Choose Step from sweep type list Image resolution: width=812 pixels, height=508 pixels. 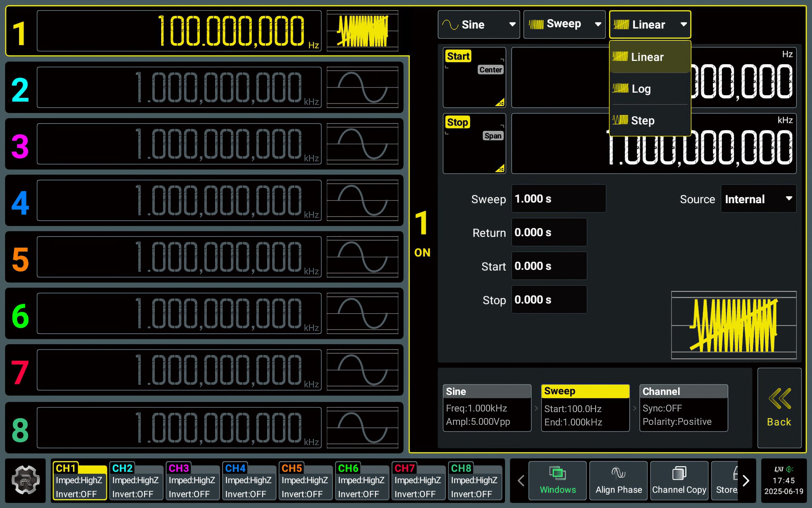point(650,120)
